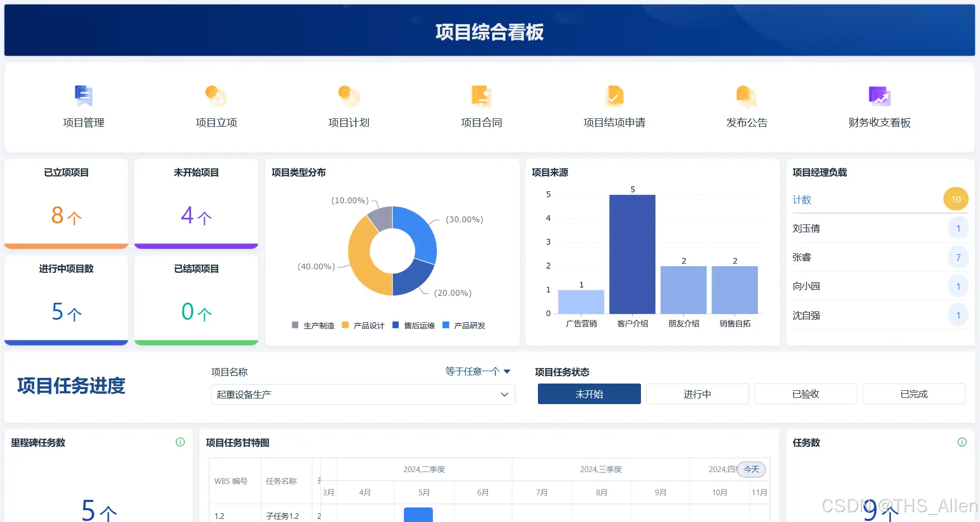980x522 pixels.
Task: Click the 已结项项目 0个 card
Action: 196,300
